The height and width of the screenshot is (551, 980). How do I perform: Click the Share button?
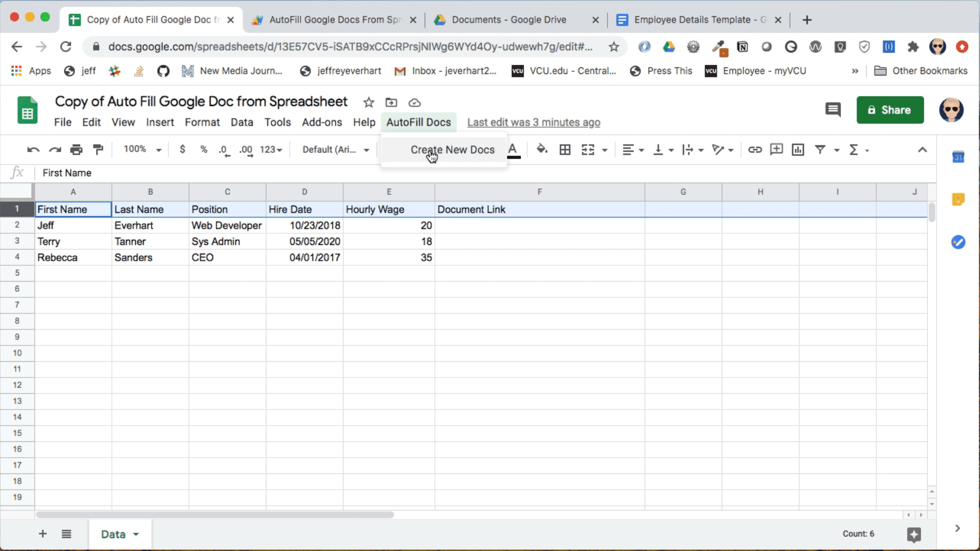[x=889, y=109]
